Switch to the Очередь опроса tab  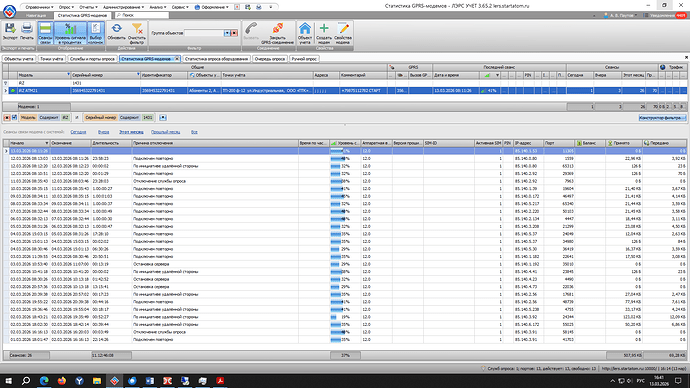[x=270, y=59]
